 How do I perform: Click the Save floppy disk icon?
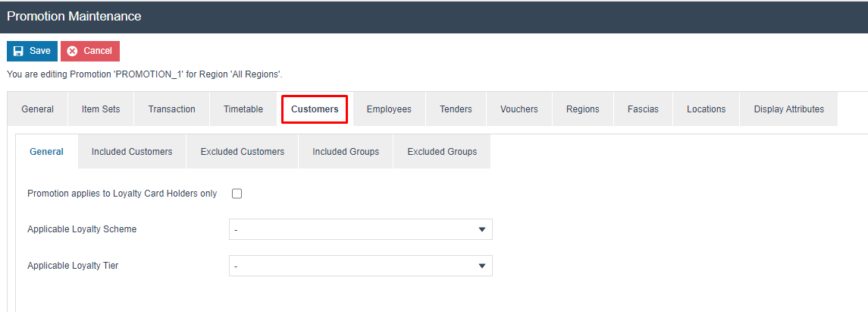tap(19, 51)
